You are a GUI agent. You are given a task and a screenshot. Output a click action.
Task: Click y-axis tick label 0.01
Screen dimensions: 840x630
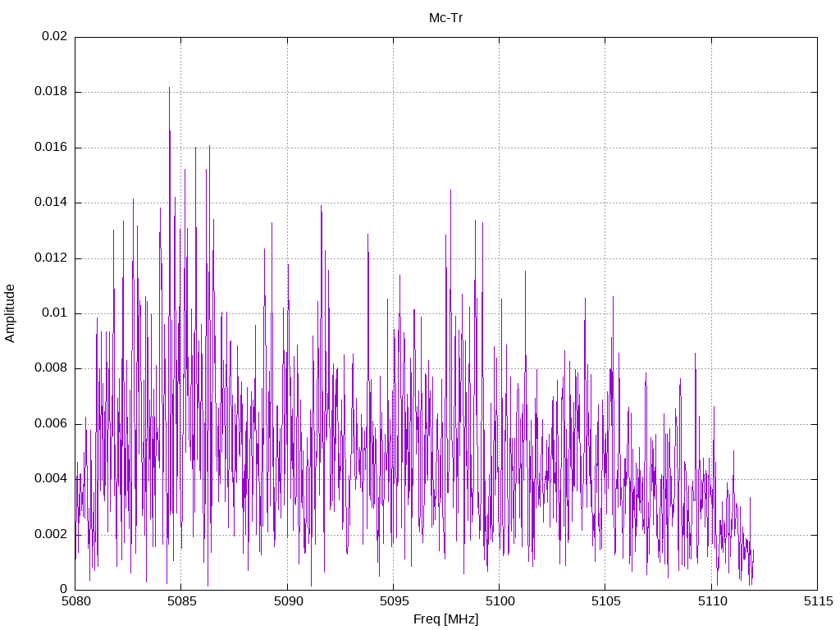click(55, 313)
